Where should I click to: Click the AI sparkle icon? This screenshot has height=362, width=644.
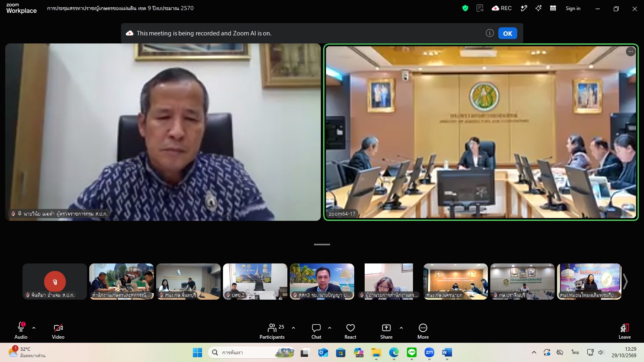(x=539, y=8)
